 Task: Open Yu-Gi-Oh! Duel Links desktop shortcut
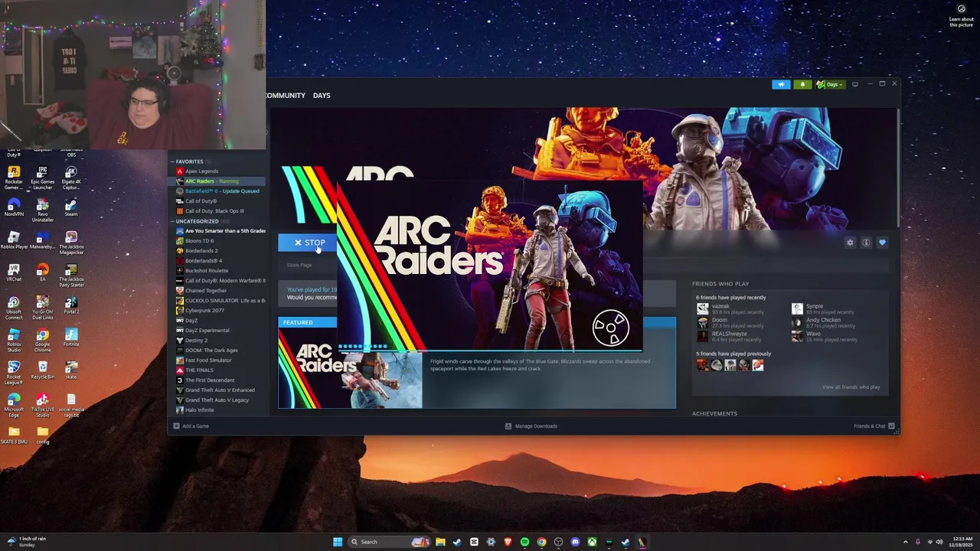[42, 308]
